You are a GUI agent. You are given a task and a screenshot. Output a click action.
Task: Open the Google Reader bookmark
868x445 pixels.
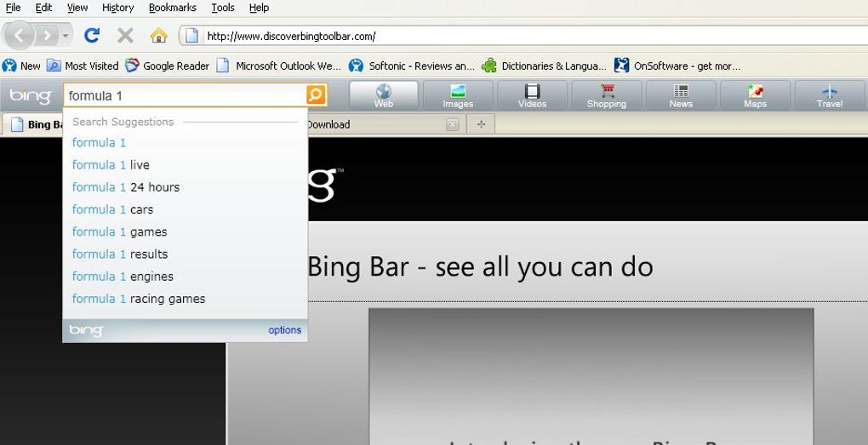[x=167, y=66]
